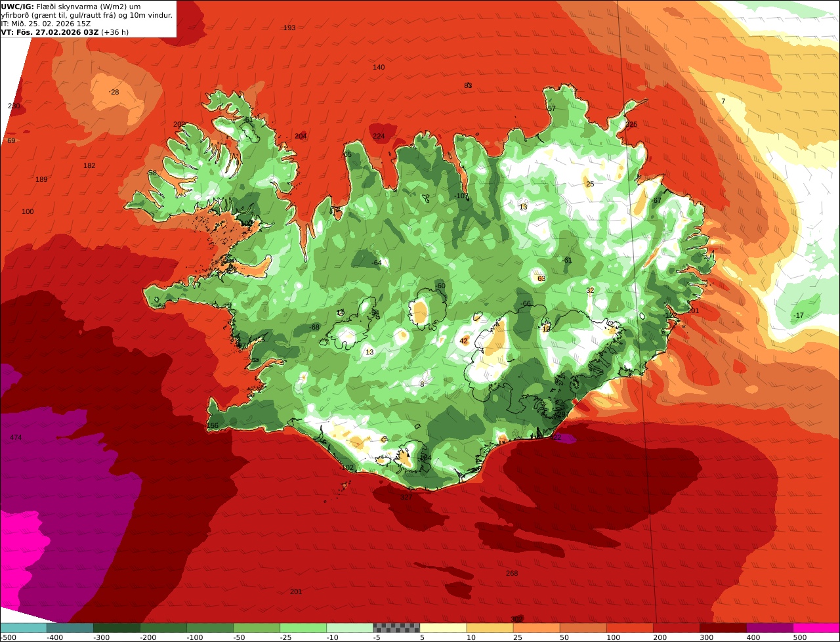Click the color scale label '500'
The image size is (840, 642).
[800, 637]
